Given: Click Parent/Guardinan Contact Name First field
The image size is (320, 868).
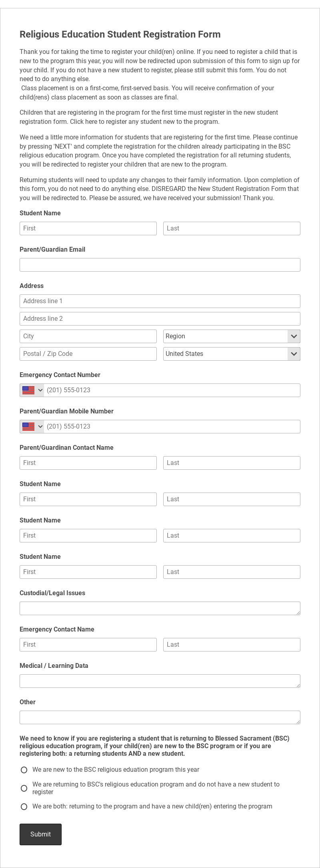Looking at the screenshot, I should coord(88,463).
